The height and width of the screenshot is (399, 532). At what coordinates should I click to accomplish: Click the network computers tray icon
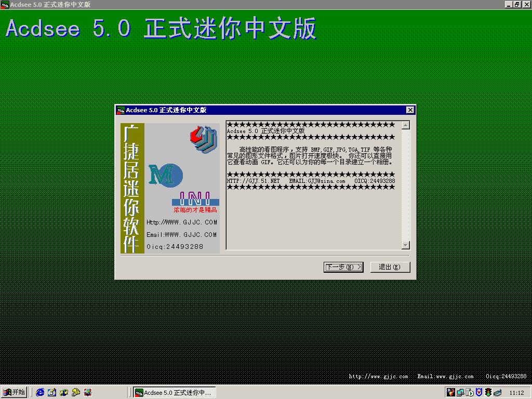(x=460, y=393)
